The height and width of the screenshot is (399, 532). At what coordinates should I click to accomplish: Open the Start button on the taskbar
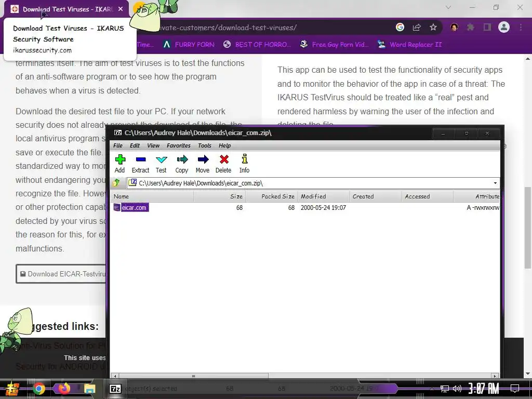coord(11,389)
